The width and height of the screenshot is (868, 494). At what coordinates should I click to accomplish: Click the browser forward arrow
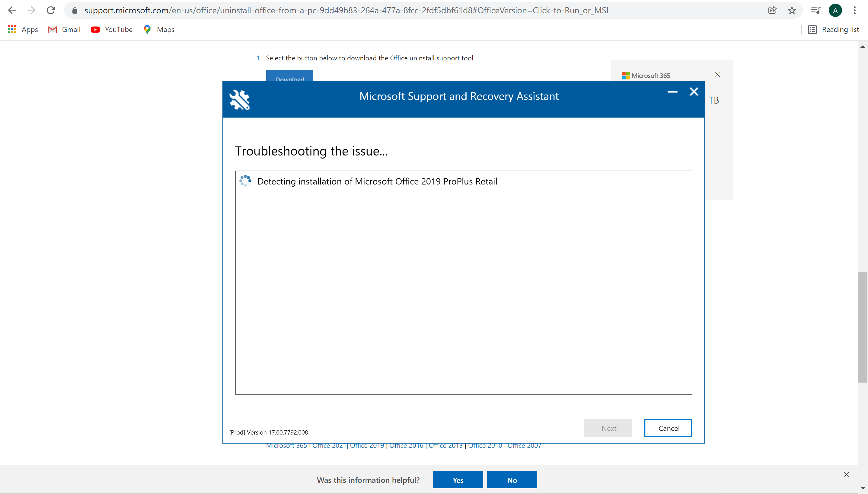click(x=31, y=10)
